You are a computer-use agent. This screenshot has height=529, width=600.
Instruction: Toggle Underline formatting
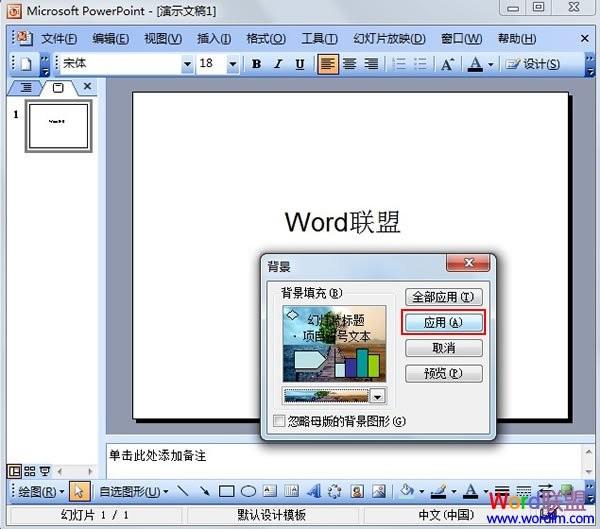point(300,64)
